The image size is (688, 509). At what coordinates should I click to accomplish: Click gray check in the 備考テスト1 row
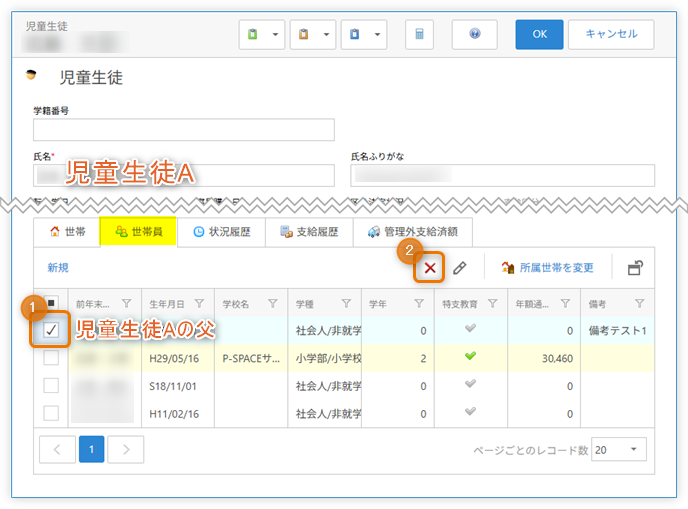point(470,328)
